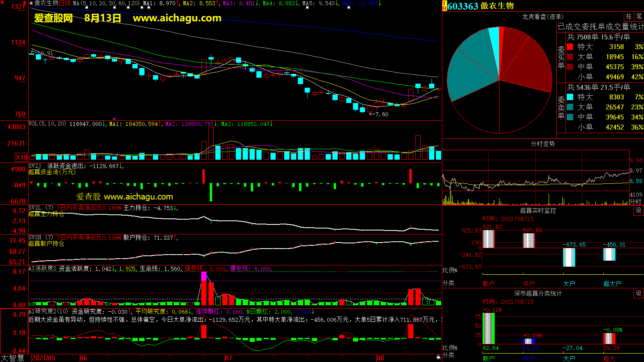
Task: Click the yellow TR badge beside stock code
Action: (x=444, y=6)
